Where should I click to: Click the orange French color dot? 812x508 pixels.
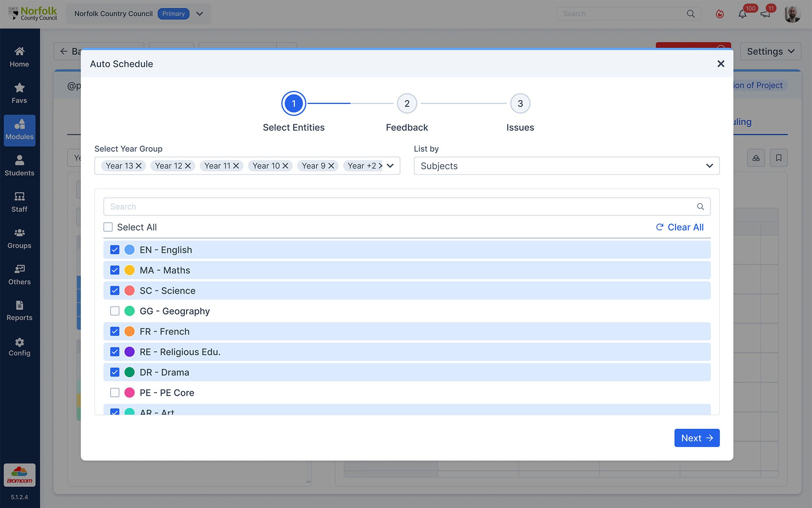(130, 332)
